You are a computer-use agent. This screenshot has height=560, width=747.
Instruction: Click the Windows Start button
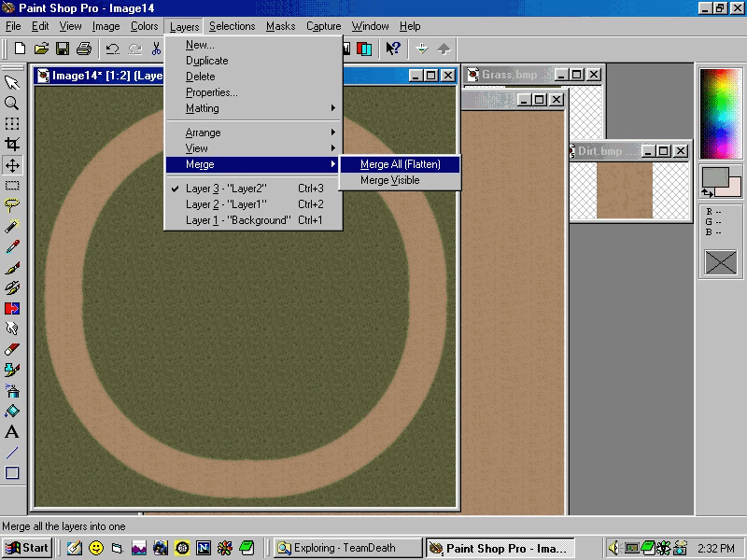point(27,548)
